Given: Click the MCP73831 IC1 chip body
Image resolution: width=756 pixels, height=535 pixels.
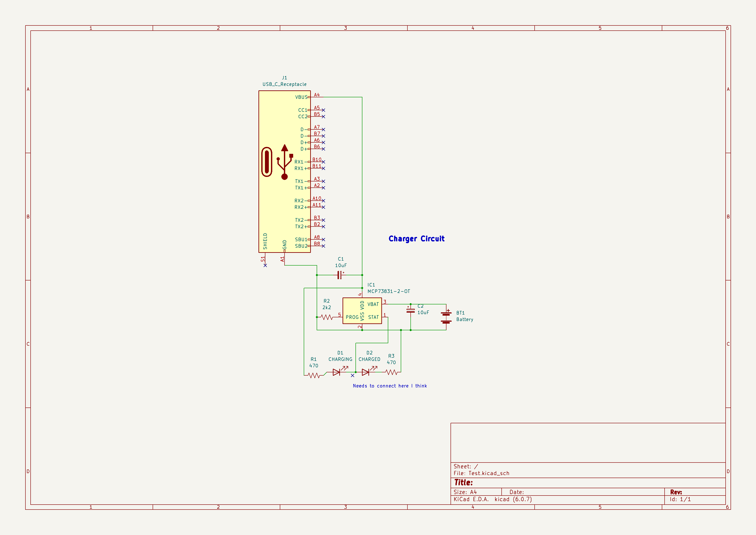Looking at the screenshot, I should click(362, 311).
